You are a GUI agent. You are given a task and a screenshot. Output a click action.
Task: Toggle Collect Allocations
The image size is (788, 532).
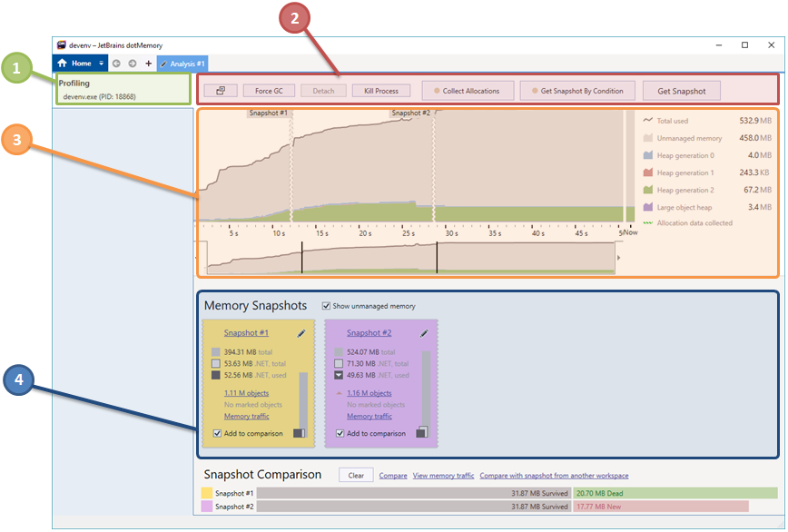tap(468, 91)
